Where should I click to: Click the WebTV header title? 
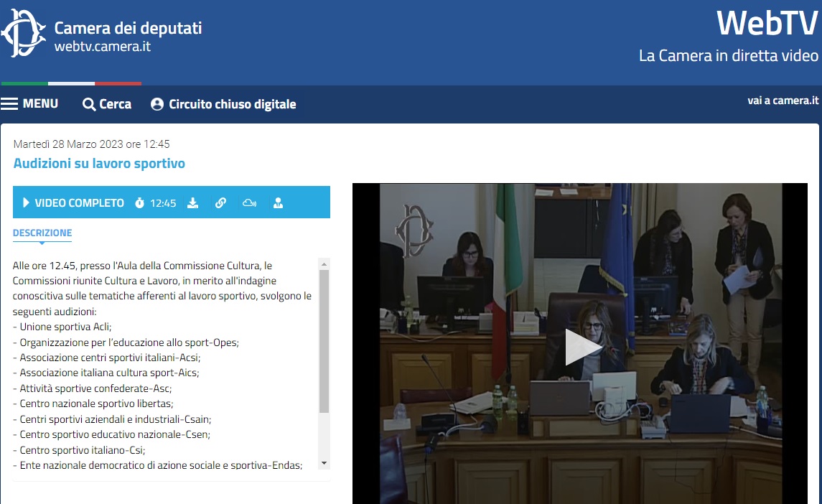pos(767,23)
